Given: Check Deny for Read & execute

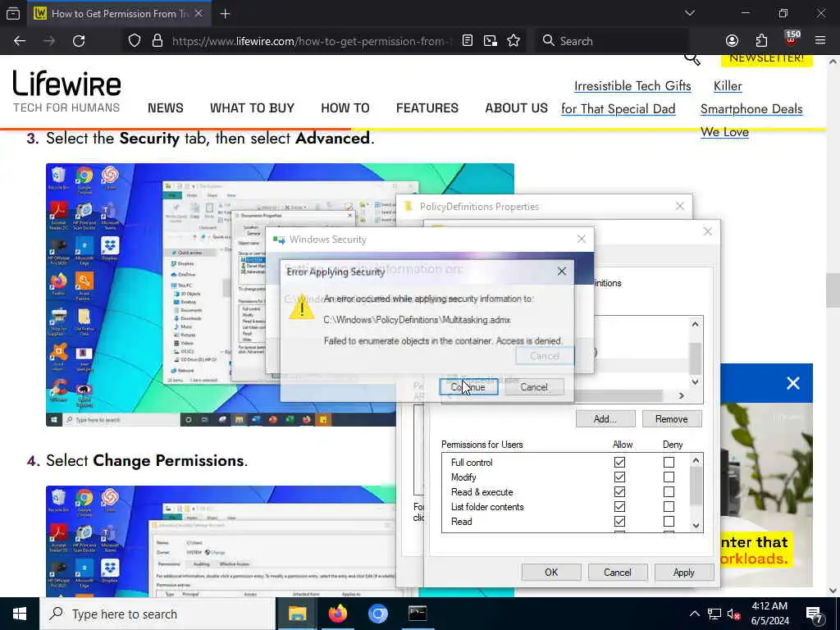Looking at the screenshot, I should click(669, 492).
